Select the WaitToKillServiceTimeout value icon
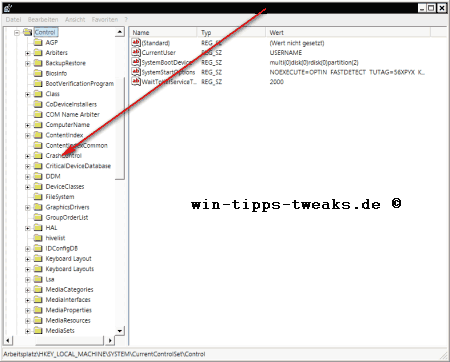 click(136, 81)
